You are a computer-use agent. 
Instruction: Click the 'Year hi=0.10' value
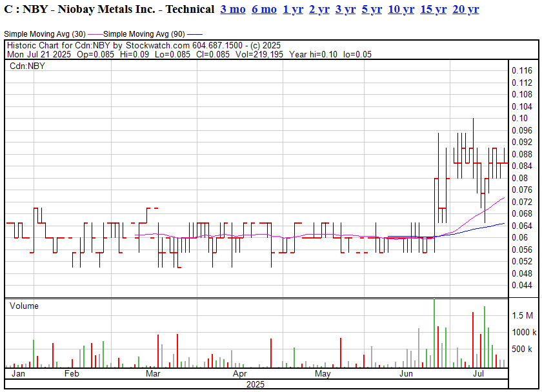point(313,55)
